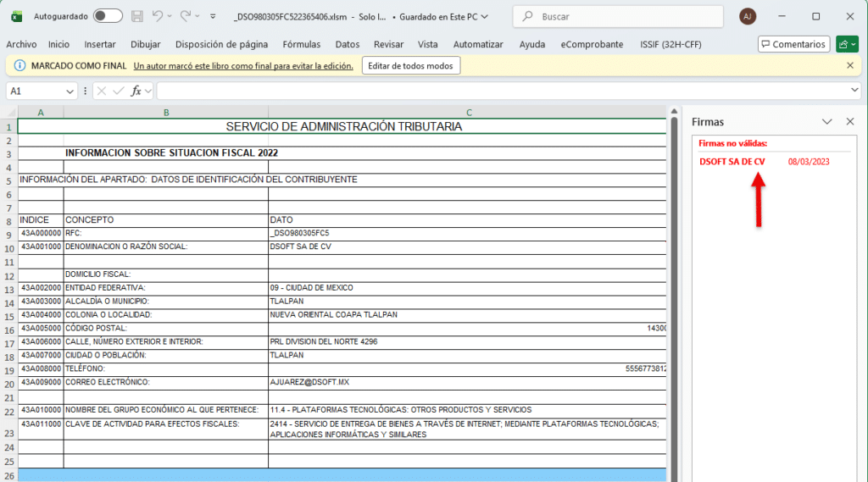
Task: Toggle the Autoguardado switch
Action: click(108, 16)
